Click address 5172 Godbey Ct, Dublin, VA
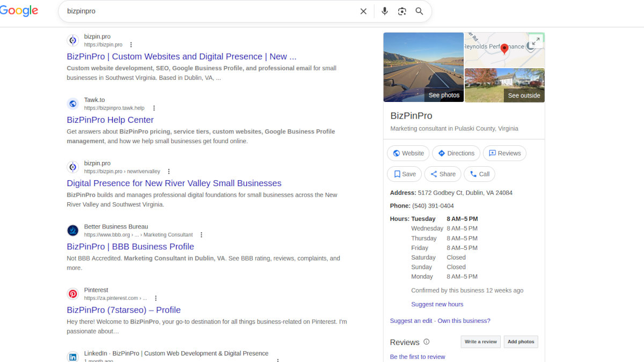This screenshot has width=644, height=362. (465, 193)
